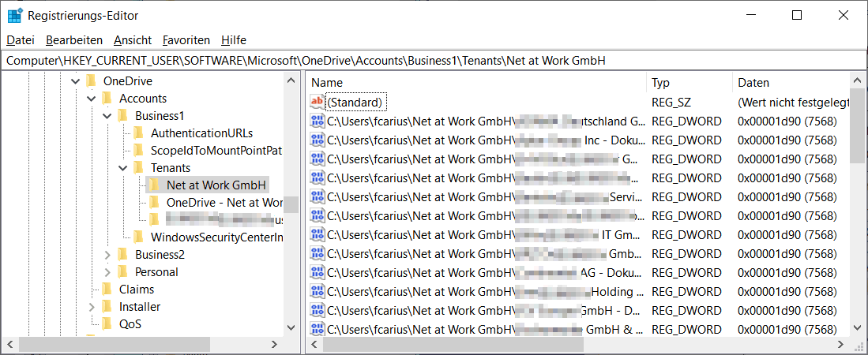This screenshot has height=355, width=868.
Task: Sort values by the Daten column header
Action: click(791, 82)
